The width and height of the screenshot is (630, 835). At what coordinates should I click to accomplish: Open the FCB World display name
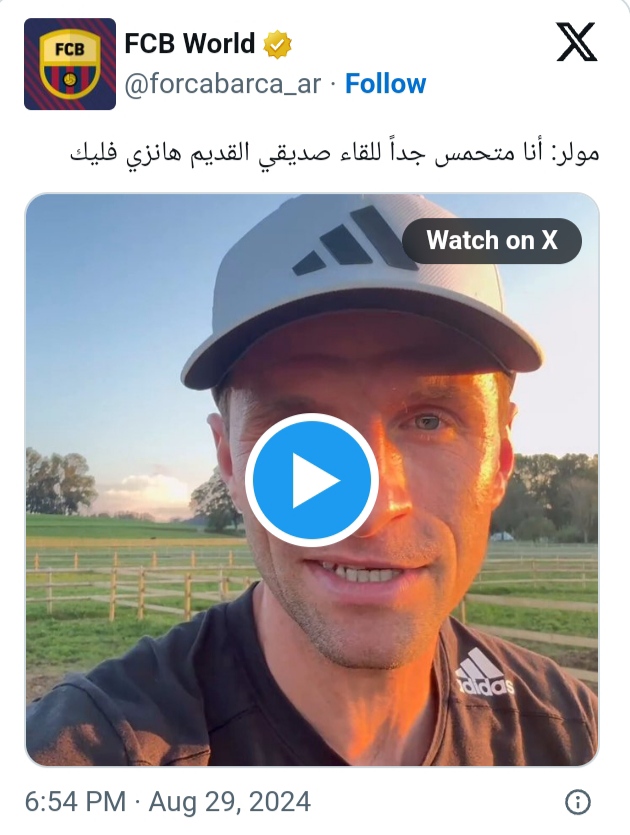pos(190,44)
